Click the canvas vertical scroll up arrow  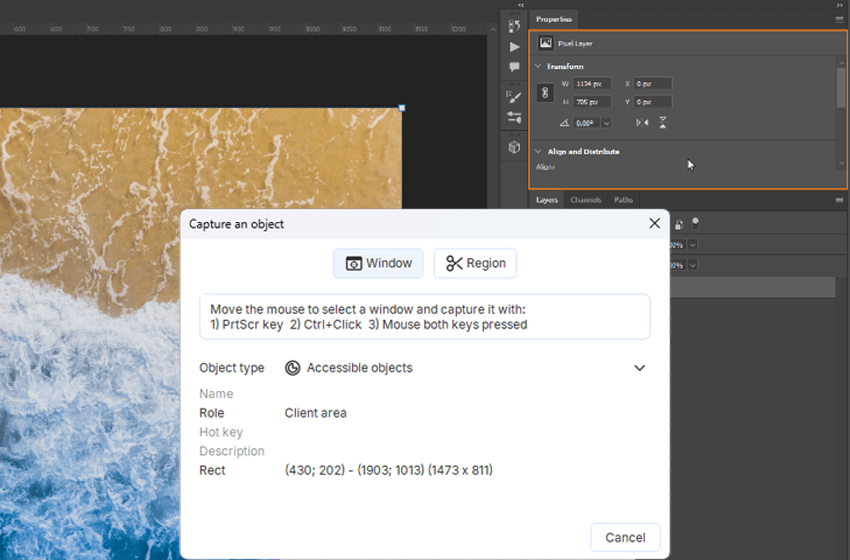point(493,30)
